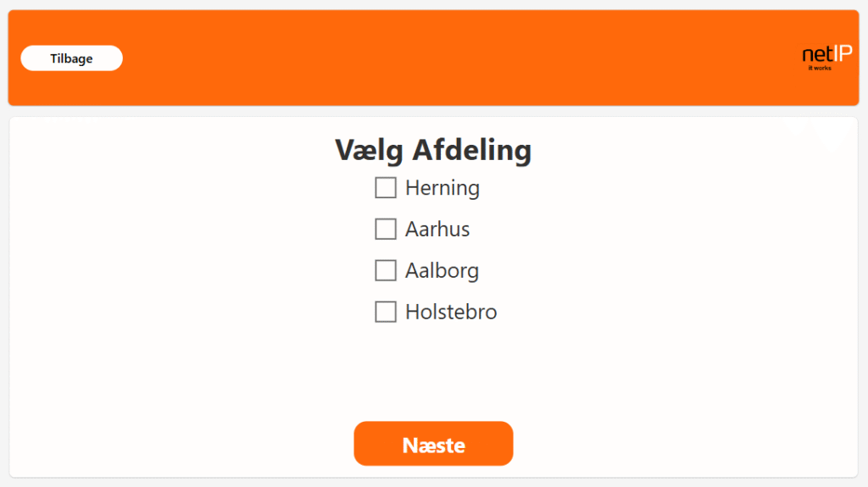This screenshot has width=868, height=487.
Task: Click the 'Vælg Afdeling' heading
Action: 433,151
